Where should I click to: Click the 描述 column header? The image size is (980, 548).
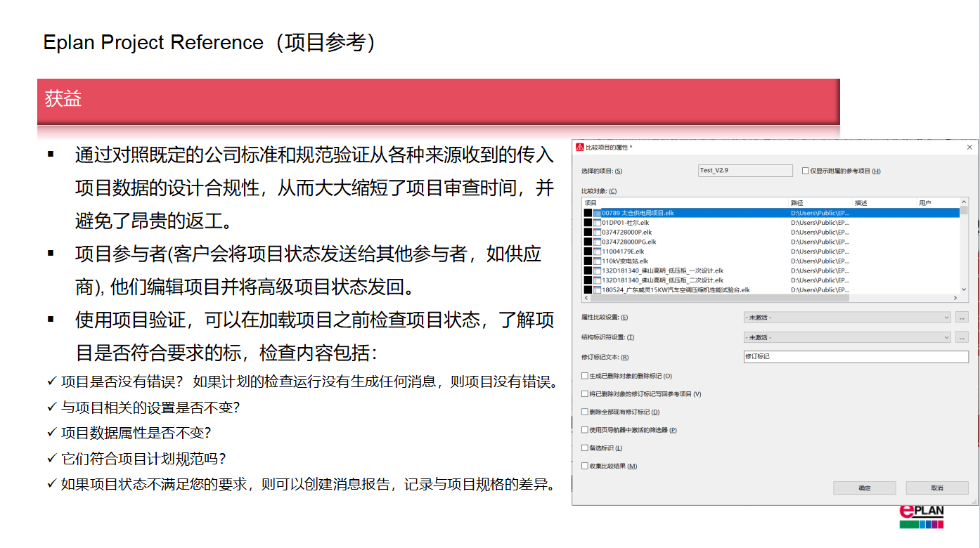884,203
